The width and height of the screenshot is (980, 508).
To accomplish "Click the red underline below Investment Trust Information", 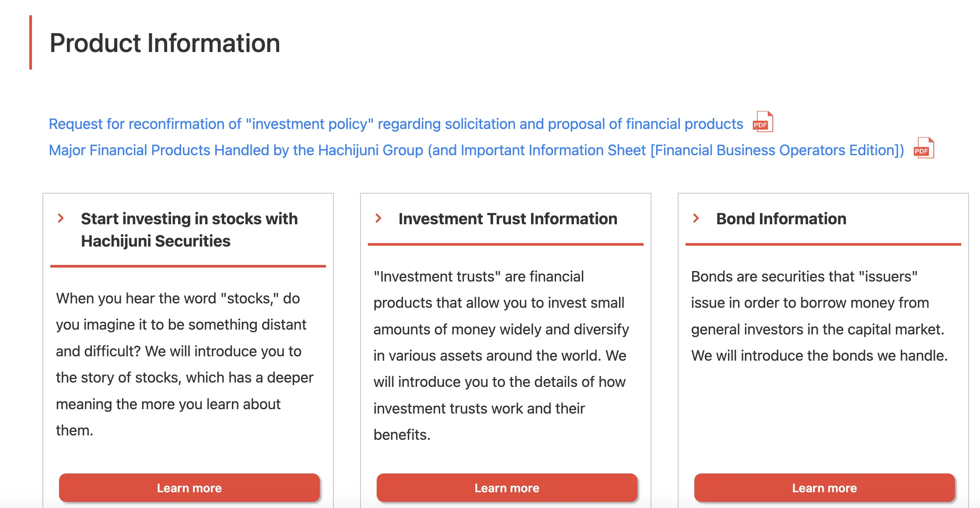I will [506, 244].
